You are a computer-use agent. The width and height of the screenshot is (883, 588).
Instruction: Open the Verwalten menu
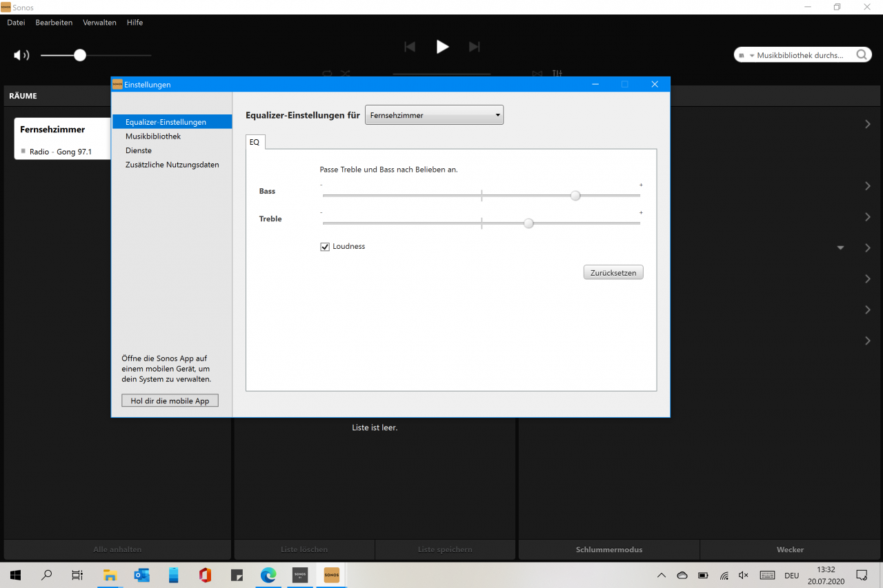coord(99,22)
